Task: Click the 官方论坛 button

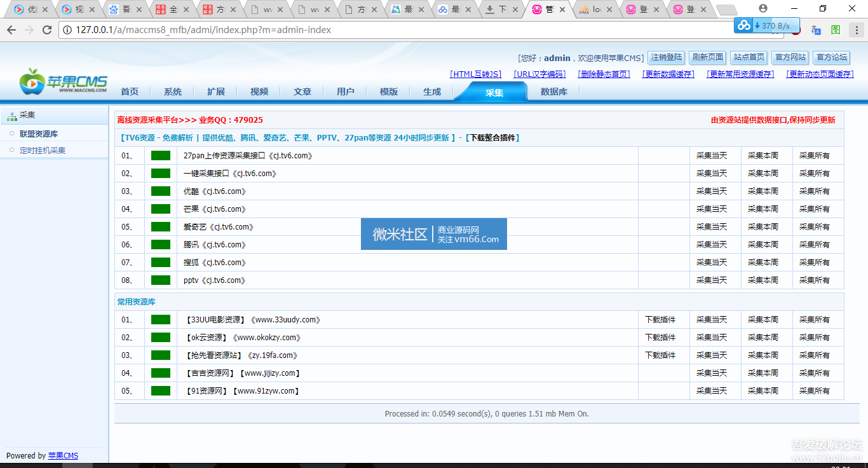Action: tap(832, 57)
